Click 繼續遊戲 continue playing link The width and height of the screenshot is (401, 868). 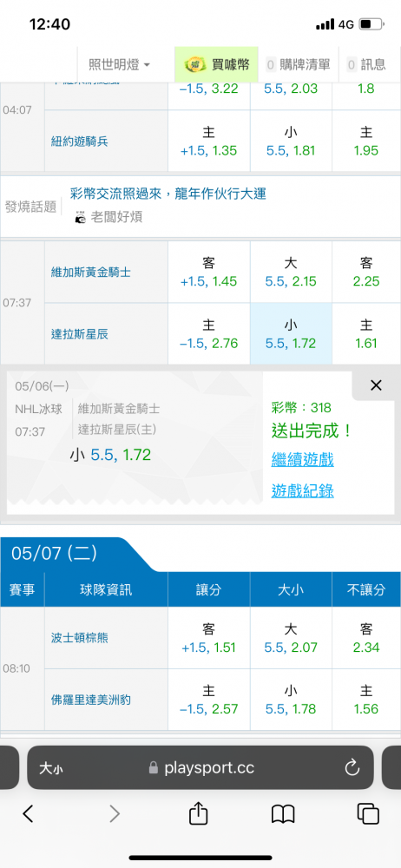(x=302, y=459)
